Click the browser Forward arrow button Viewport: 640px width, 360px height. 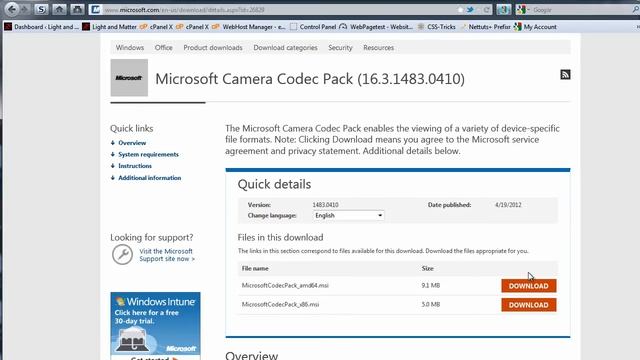24,9
